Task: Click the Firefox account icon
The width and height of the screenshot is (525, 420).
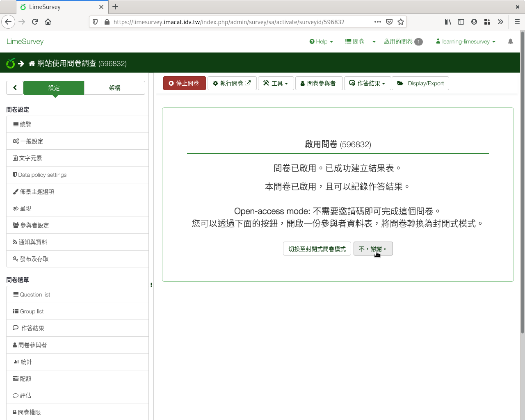Action: coord(474,22)
